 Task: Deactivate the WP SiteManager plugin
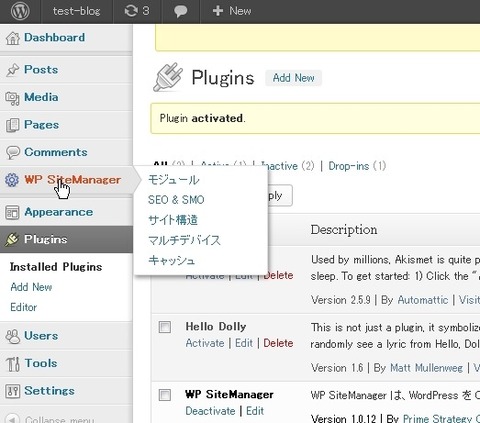coord(210,411)
